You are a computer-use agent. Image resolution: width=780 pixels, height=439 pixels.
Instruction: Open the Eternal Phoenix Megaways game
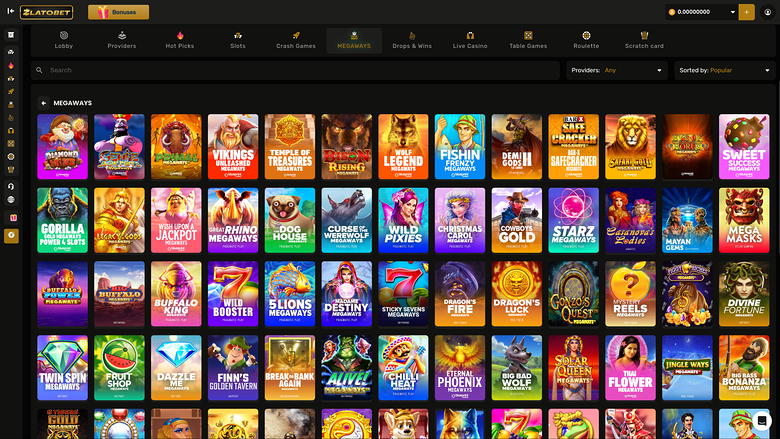(x=460, y=367)
